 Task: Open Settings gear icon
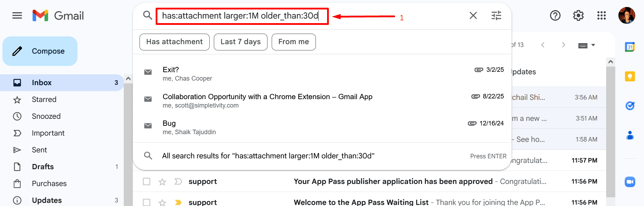coord(578,15)
